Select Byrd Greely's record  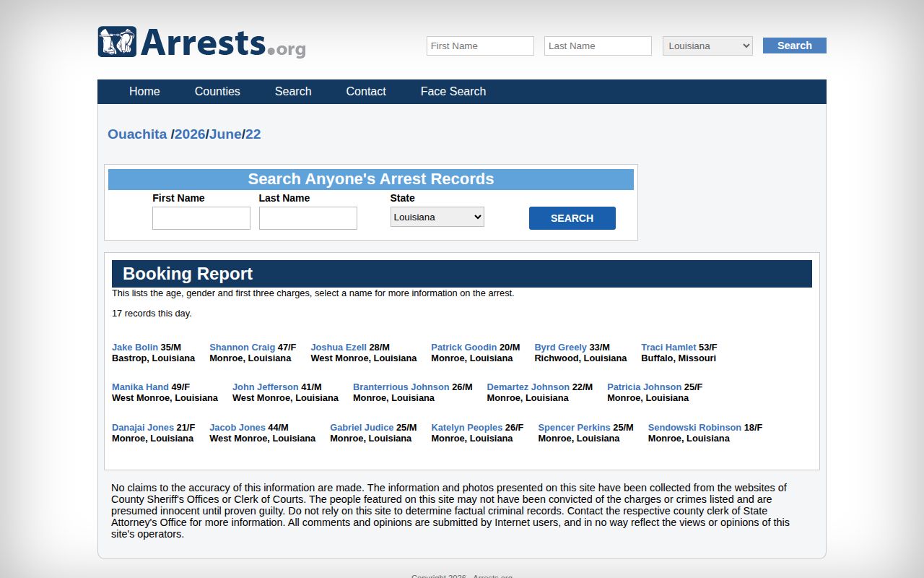[x=561, y=348]
